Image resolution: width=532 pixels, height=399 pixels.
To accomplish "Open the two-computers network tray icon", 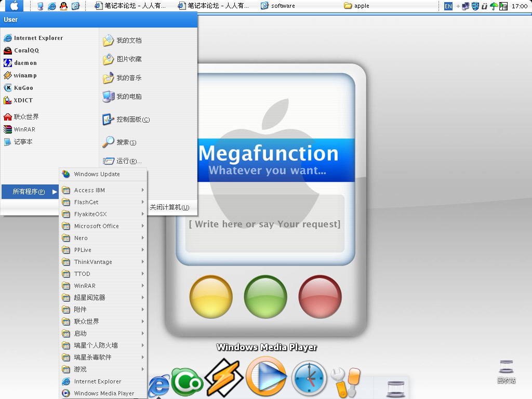I will (465, 6).
